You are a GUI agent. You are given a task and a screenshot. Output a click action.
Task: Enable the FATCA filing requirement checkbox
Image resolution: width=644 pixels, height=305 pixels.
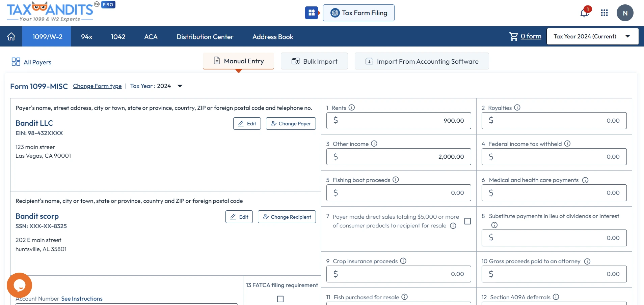coord(280,299)
